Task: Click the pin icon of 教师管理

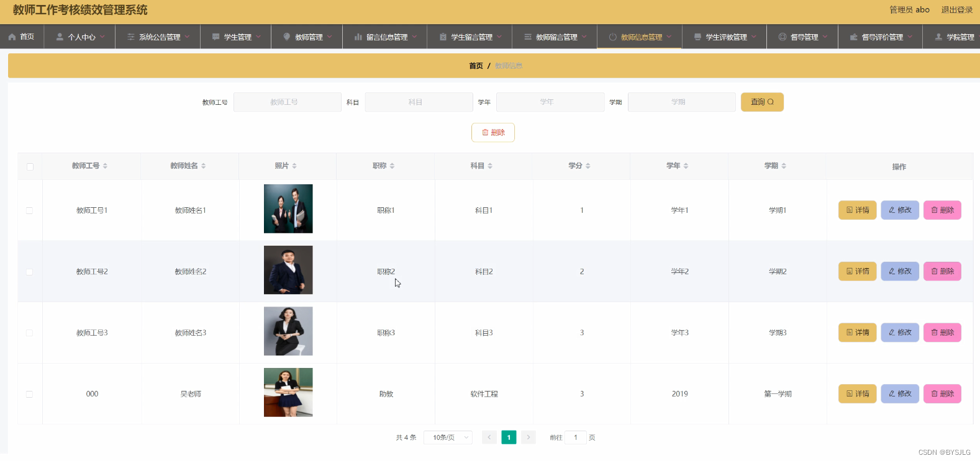Action: point(287,37)
